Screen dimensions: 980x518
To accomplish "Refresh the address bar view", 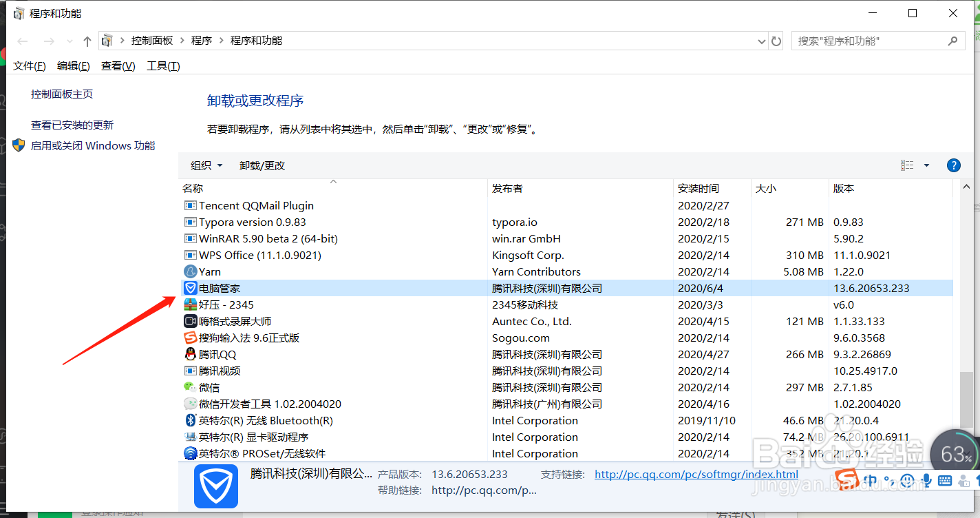I will click(x=776, y=41).
